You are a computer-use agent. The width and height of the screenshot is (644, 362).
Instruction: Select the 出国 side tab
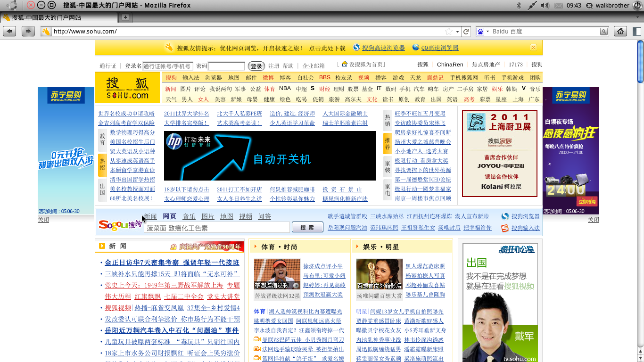pyautogui.click(x=102, y=190)
